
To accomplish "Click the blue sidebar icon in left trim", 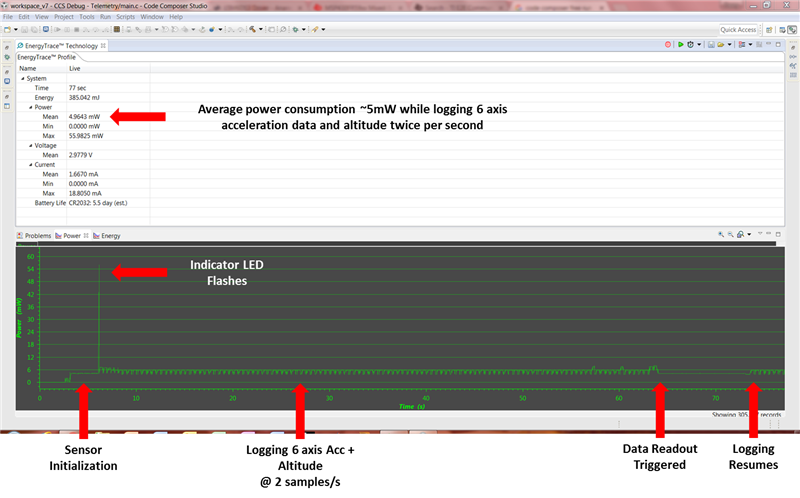I will tap(7, 81).
